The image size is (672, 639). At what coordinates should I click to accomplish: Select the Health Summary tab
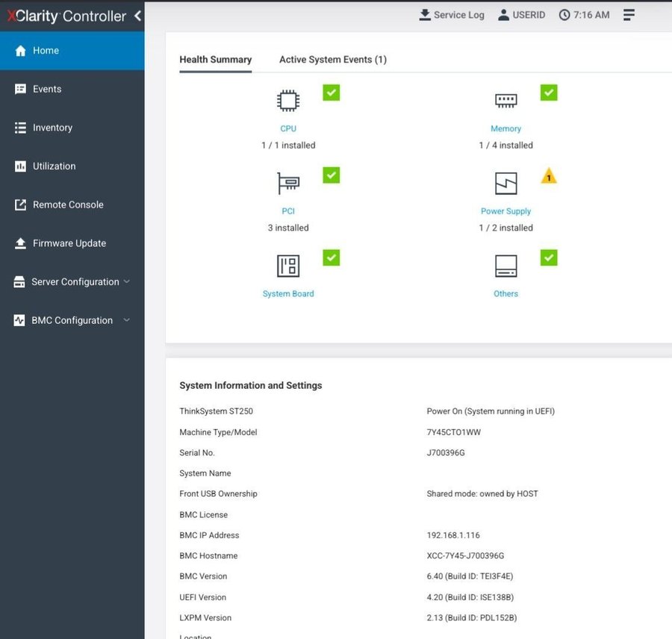215,60
